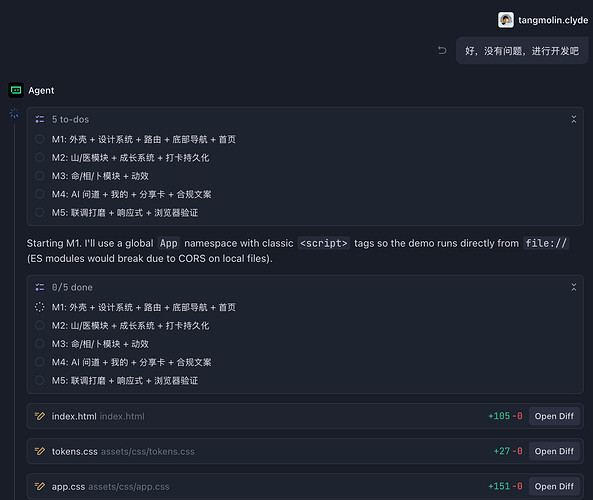Screen dimensions: 593x500
Task: Click the M4 'AI 问道' task text in 5 to-dos list
Action: [x=132, y=194]
